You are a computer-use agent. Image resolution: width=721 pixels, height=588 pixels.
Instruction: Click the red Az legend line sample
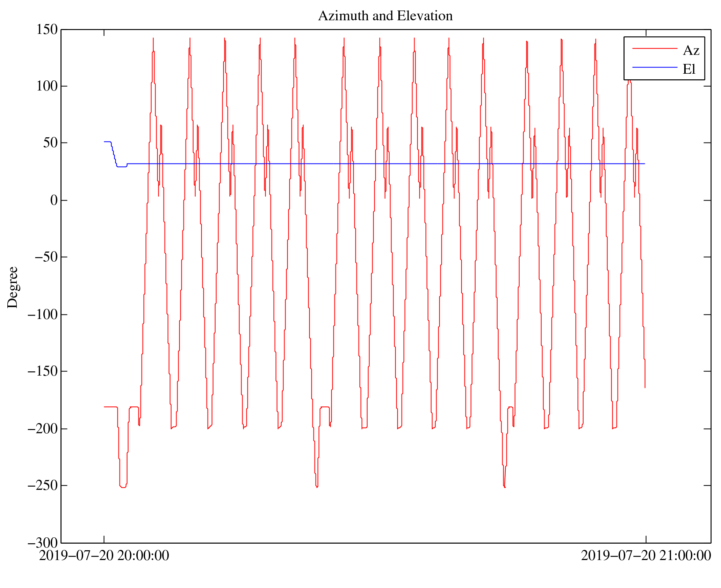(655, 49)
